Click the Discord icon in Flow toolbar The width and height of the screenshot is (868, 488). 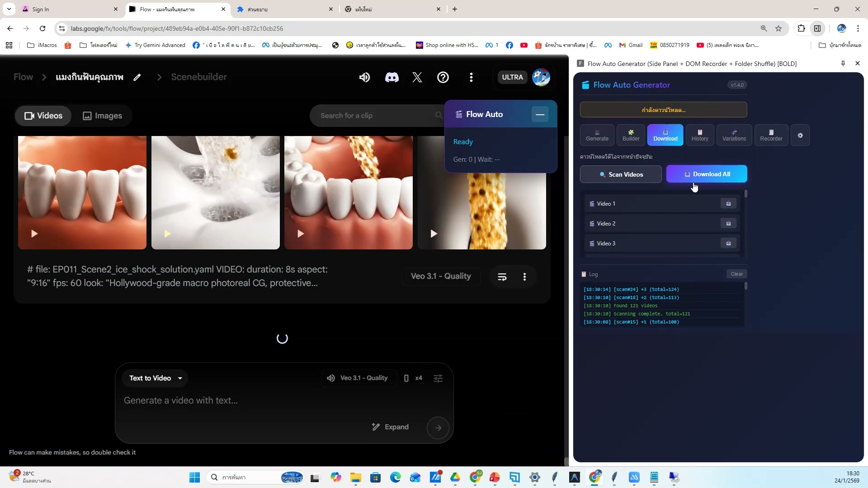coord(392,77)
